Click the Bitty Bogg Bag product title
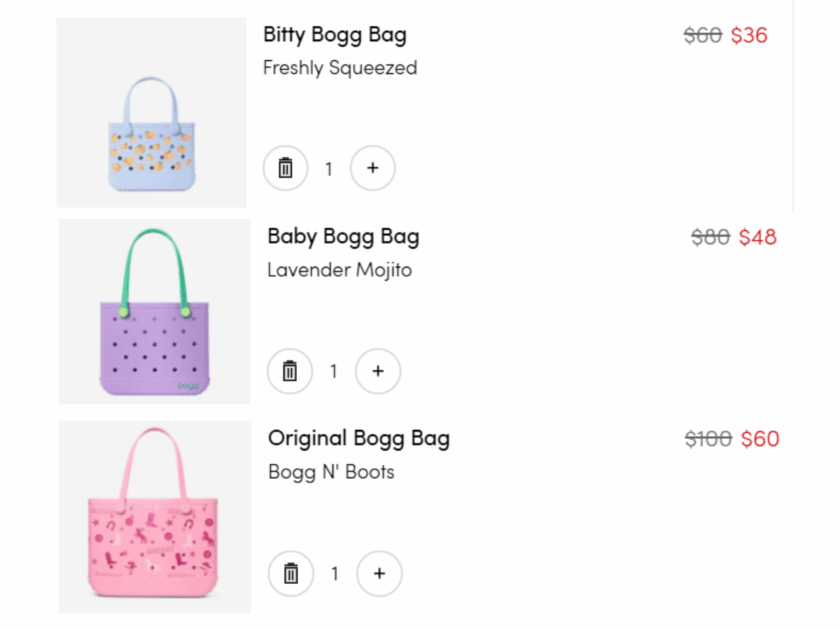840x630 pixels. coord(335,35)
